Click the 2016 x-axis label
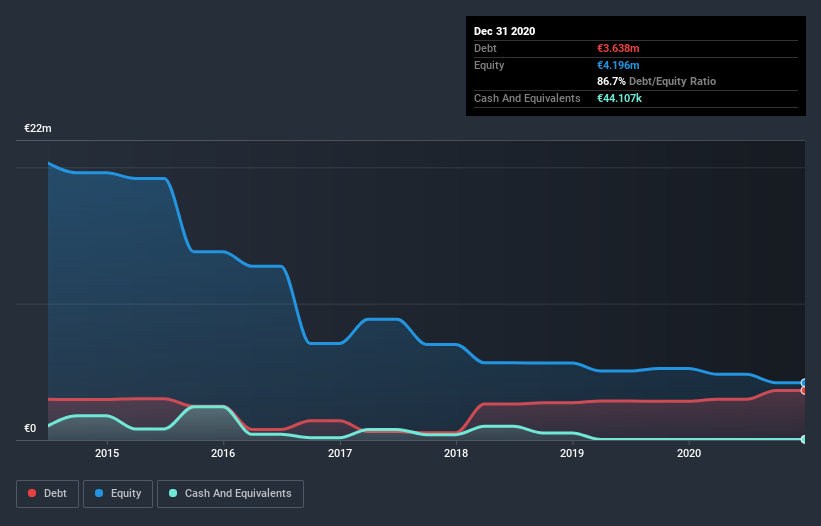Screen dimensions: 821x526 (223, 453)
